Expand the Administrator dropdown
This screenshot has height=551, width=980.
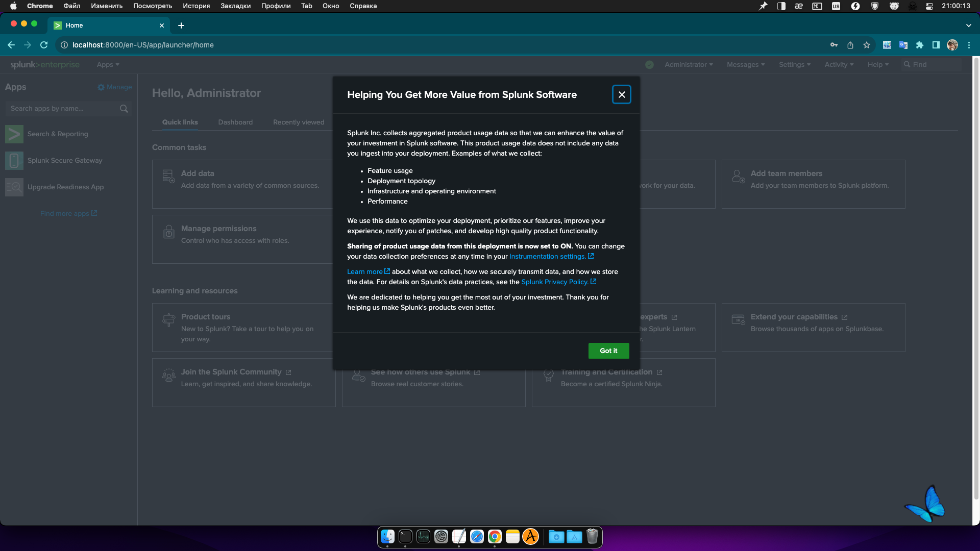click(689, 65)
